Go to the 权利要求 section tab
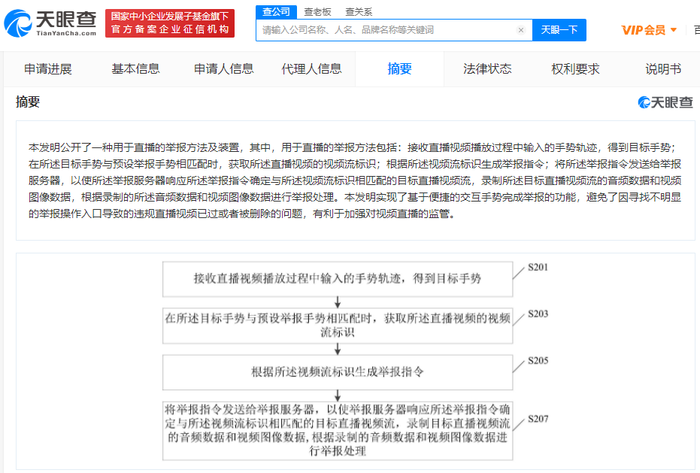700x473 pixels. [x=575, y=69]
